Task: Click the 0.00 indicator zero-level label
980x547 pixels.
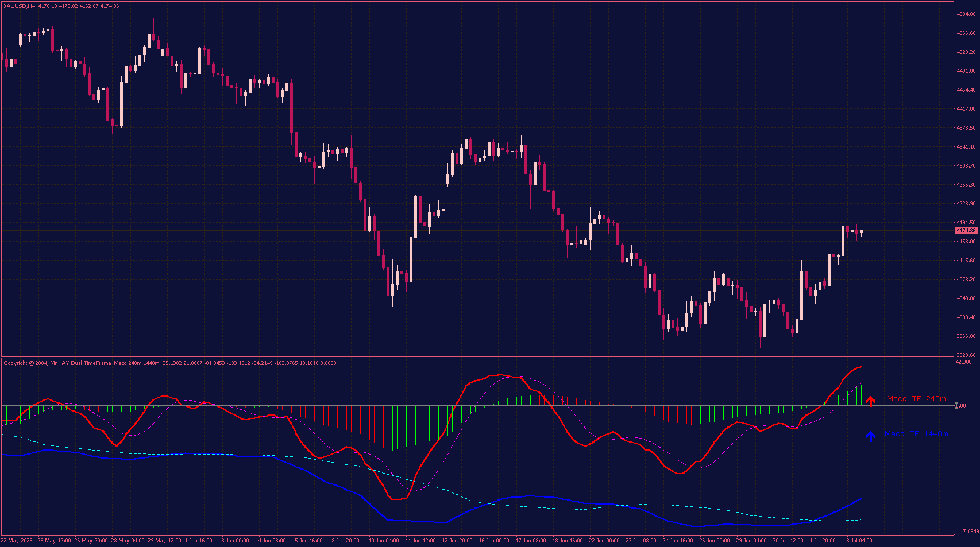Action: point(961,406)
